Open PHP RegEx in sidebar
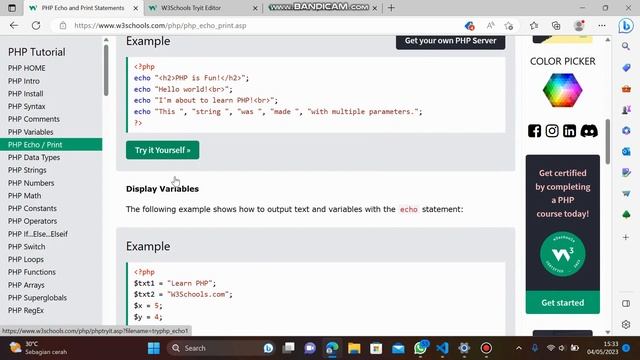 pyautogui.click(x=26, y=310)
